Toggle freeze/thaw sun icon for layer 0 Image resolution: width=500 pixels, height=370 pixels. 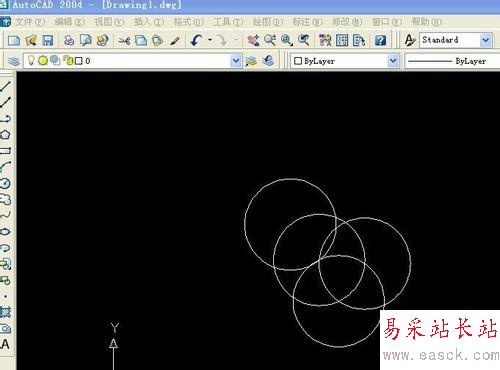pyautogui.click(x=43, y=61)
